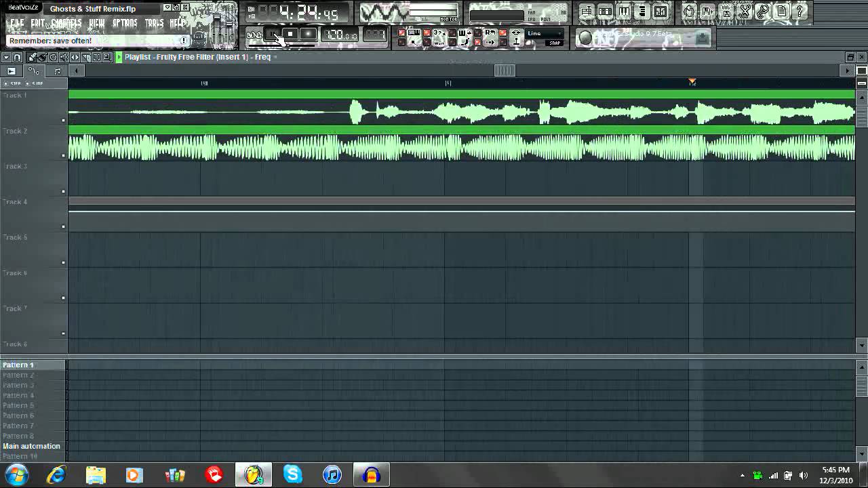The height and width of the screenshot is (488, 868).
Task: Click the Playlist horizontal scrollbar thumb
Action: (x=505, y=70)
